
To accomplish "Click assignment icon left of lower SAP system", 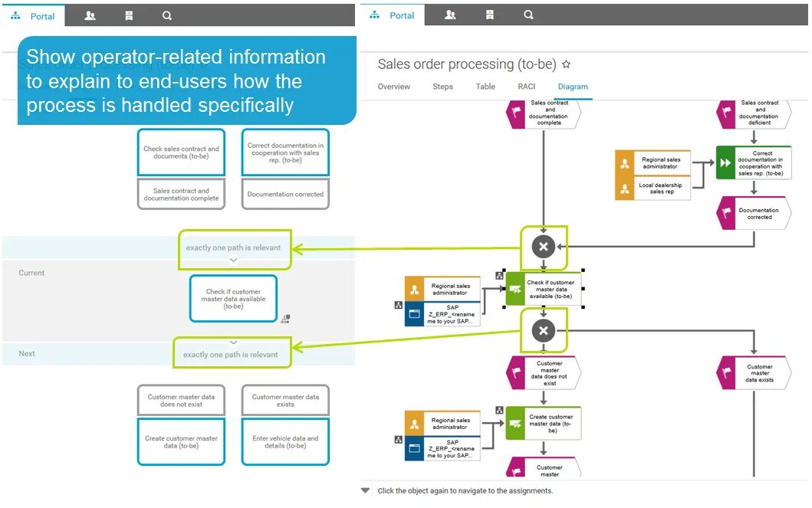I will (398, 440).
